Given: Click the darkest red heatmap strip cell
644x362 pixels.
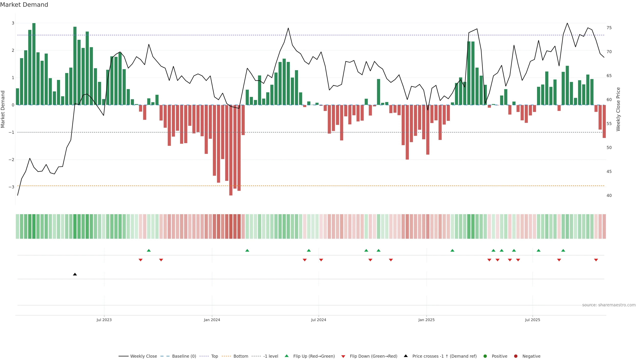Looking at the screenshot, I should (231, 226).
